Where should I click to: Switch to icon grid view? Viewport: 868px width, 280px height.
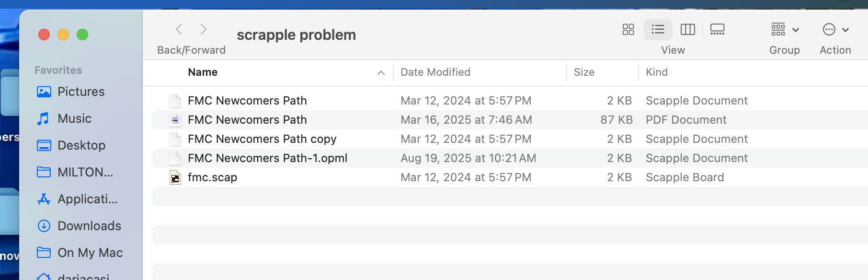pos(628,30)
